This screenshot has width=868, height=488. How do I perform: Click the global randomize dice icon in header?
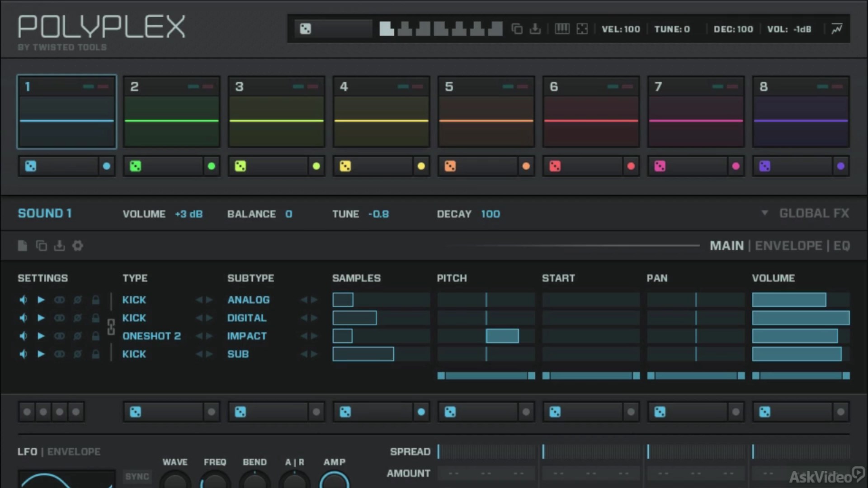(306, 29)
